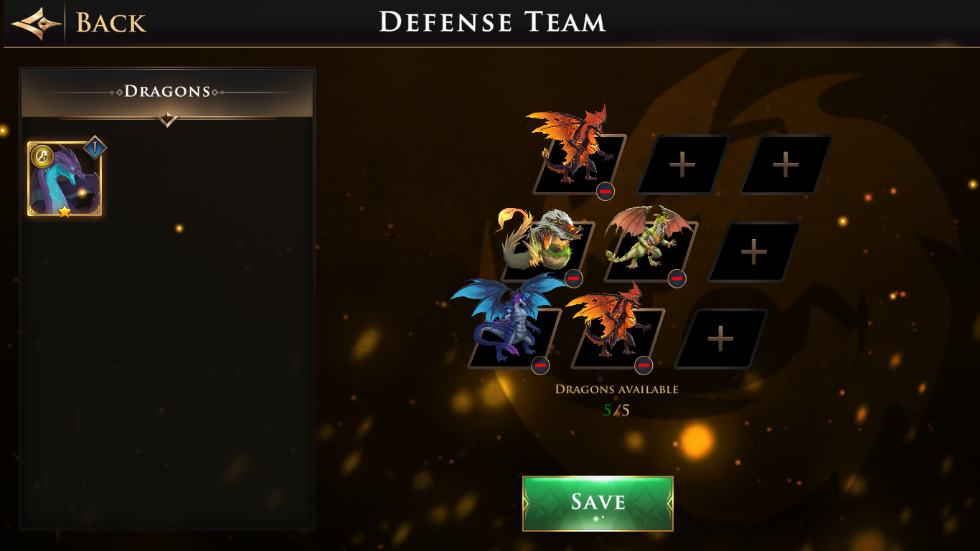Remove the bottom orange fire dragon via minus icon
This screenshot has height=551, width=980.
(644, 364)
